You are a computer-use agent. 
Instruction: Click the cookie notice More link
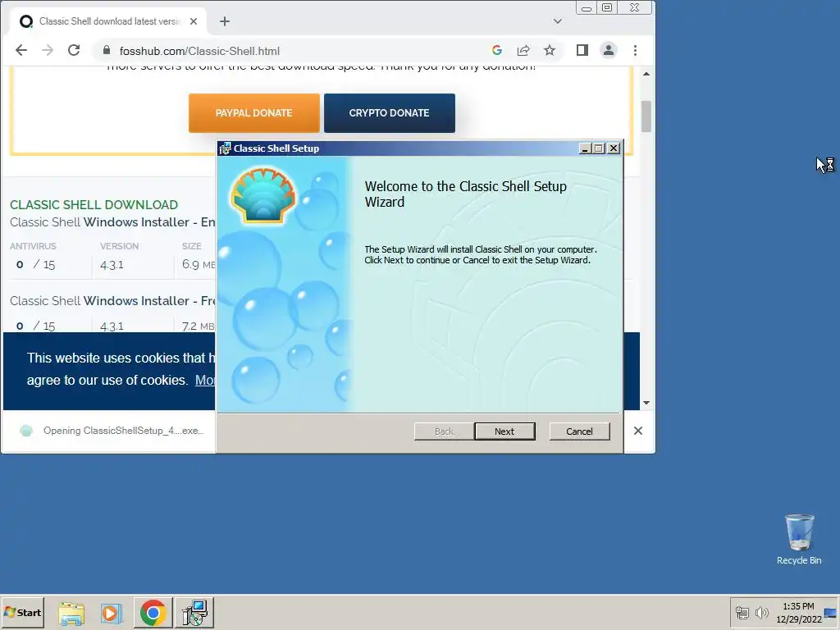point(205,381)
